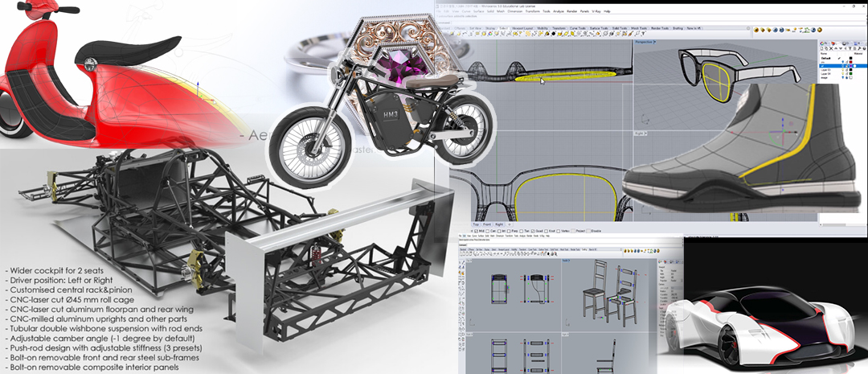Select the Default layer row
Viewport: 868px width, 374px height.
point(843,58)
